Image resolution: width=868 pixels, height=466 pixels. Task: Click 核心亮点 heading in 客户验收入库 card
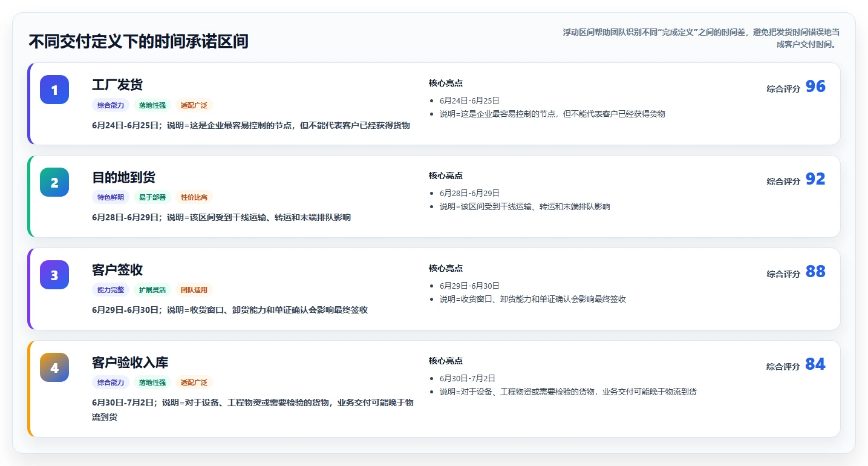[x=446, y=361]
